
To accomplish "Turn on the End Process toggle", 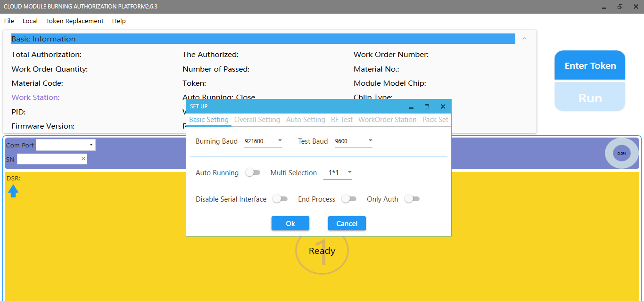I will tap(349, 199).
